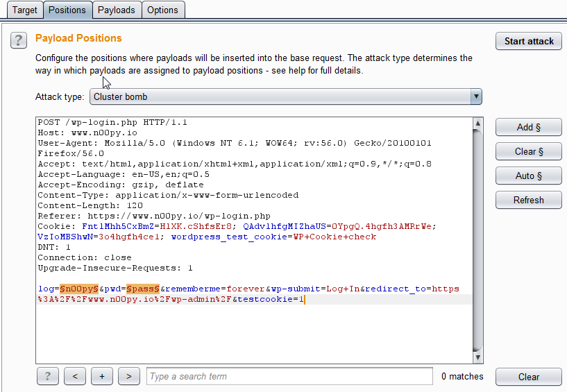Click the Auto § button
The width and height of the screenshot is (567, 392).
tap(529, 176)
